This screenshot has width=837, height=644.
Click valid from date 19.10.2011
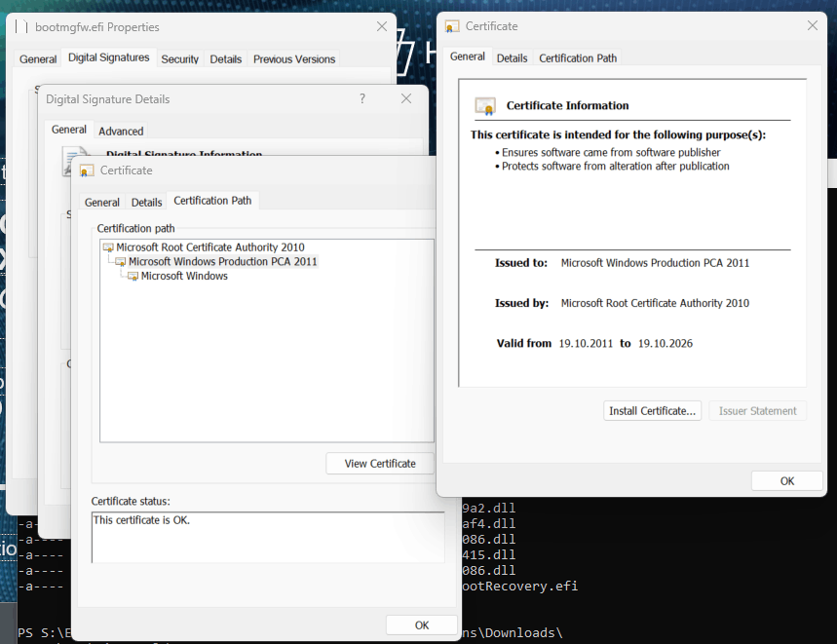point(586,344)
